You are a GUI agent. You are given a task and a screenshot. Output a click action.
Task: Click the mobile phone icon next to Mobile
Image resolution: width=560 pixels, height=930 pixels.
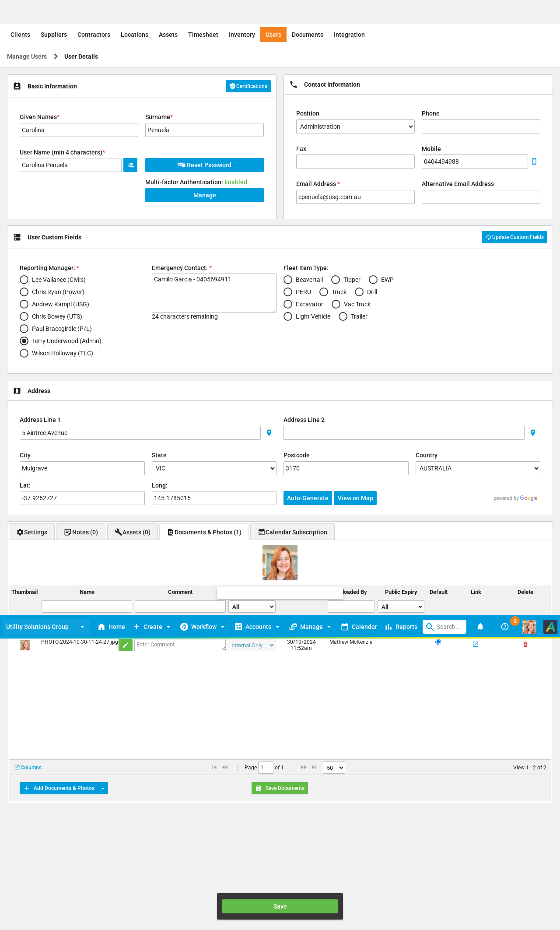click(x=534, y=161)
